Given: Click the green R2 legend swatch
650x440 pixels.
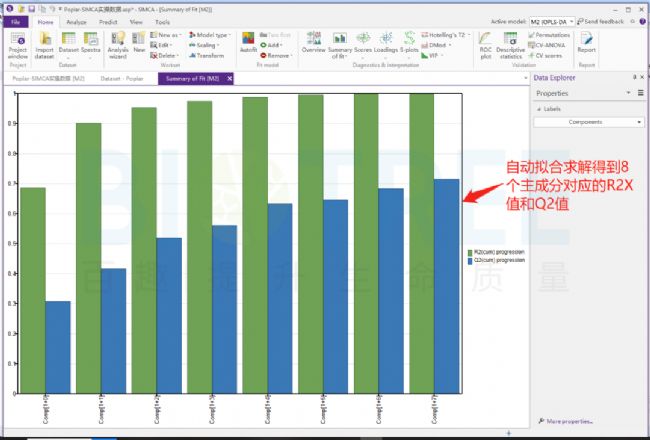Looking at the screenshot, I should pyautogui.click(x=470, y=253).
